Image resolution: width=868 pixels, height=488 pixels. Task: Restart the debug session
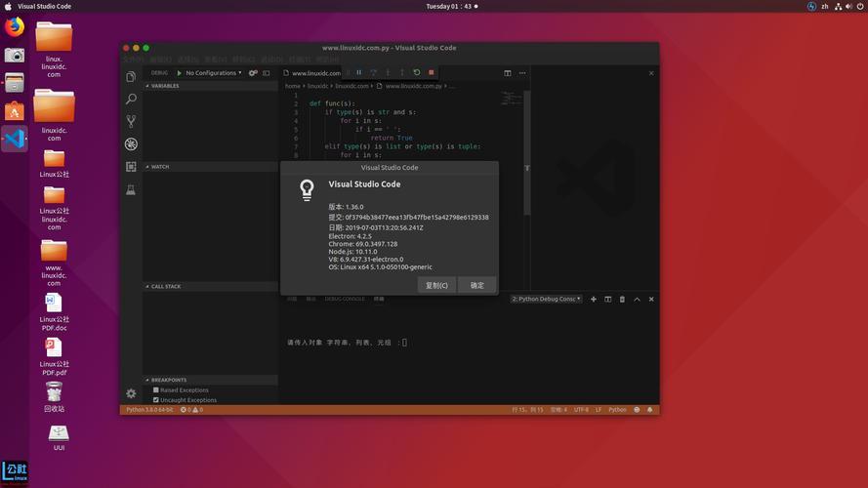point(416,72)
